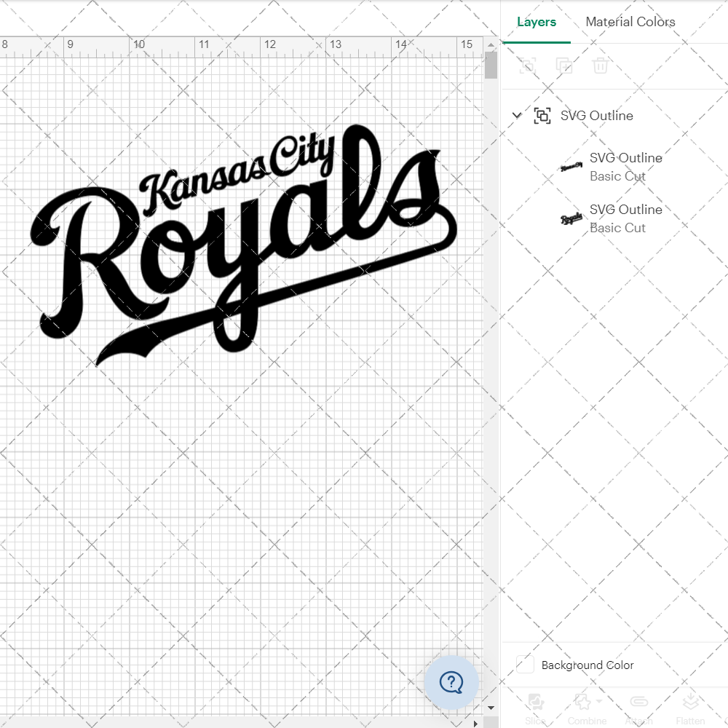Image resolution: width=728 pixels, height=728 pixels.
Task: Click the canvas vertical scrollbar down arrow
Action: point(491,708)
